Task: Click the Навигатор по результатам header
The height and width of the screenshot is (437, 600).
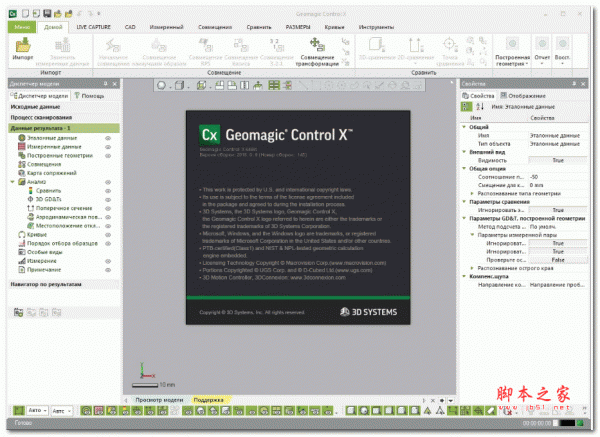Action: (x=64, y=284)
